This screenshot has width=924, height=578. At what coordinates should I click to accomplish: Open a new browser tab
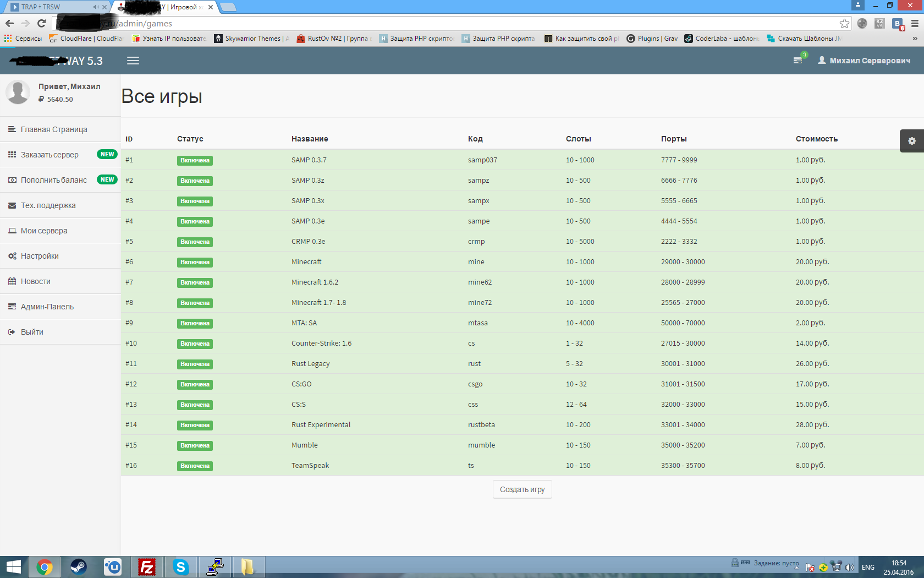coord(228,7)
